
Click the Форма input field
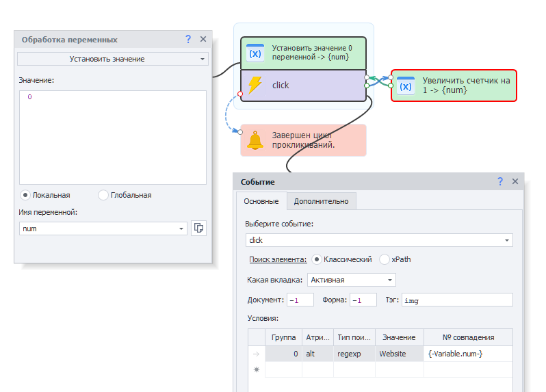click(363, 300)
